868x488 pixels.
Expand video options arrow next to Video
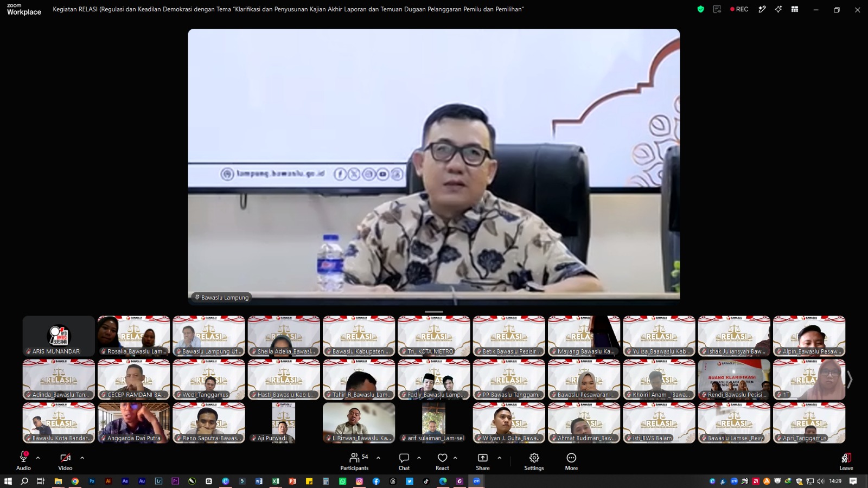(x=82, y=458)
